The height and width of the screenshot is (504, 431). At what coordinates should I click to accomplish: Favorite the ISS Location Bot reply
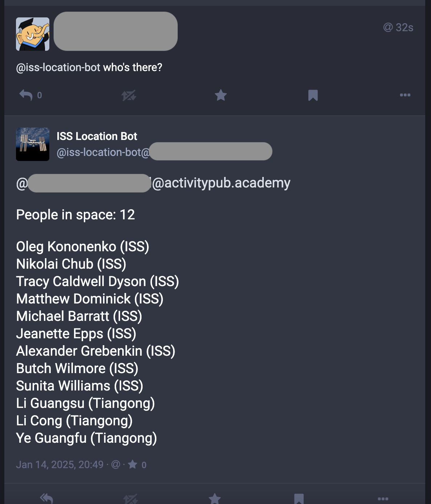click(x=215, y=499)
